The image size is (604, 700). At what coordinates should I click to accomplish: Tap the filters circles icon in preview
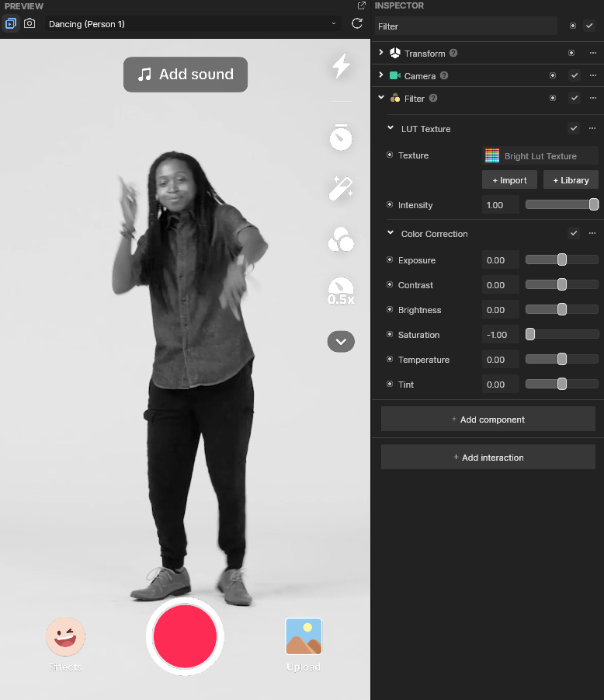coord(341,239)
